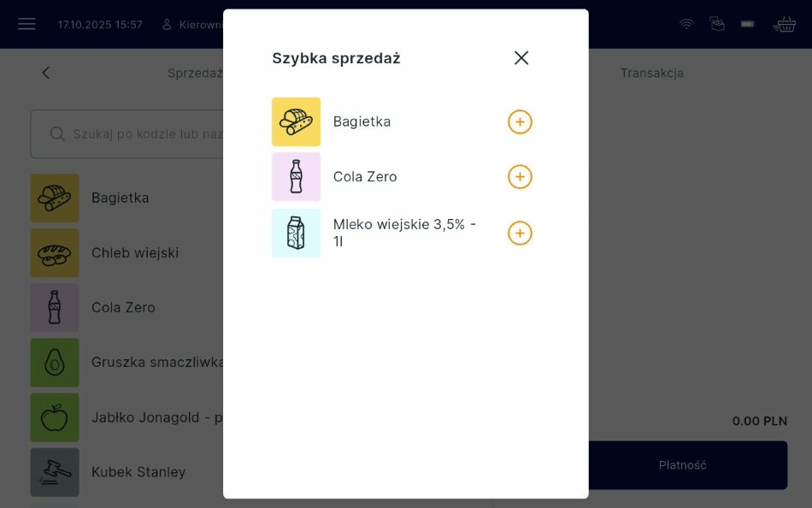Screen dimensions: 812x508
Task: Add Bagietka via plus button in dialog
Action: [520, 122]
